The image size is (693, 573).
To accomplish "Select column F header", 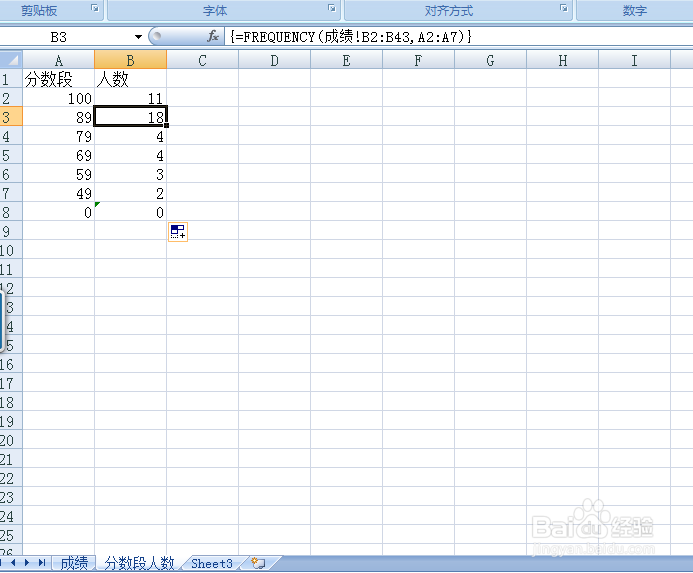I will 419,60.
